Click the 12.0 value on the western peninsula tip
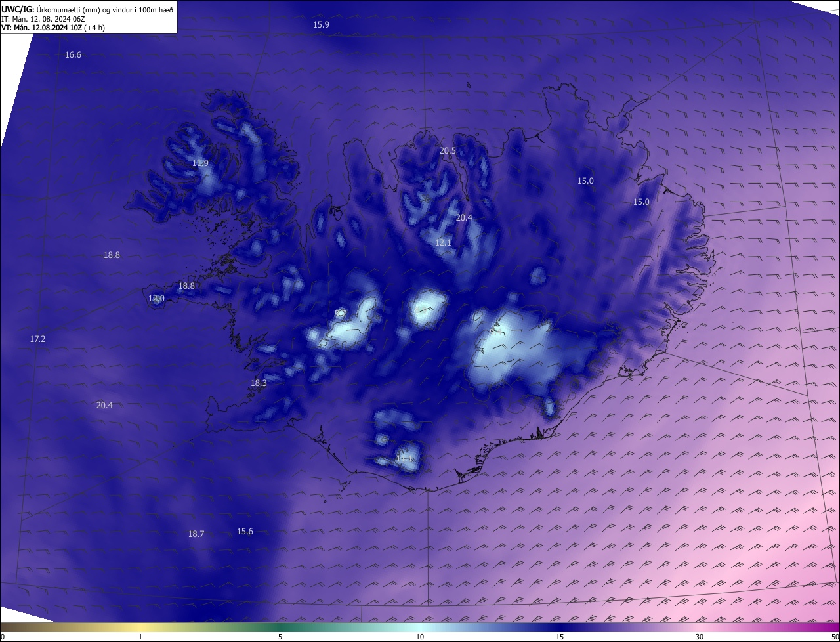This screenshot has width=840, height=642. 156,299
